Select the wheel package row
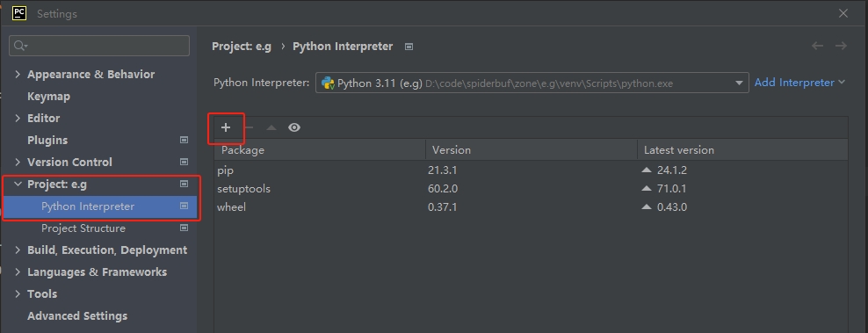The height and width of the screenshot is (333, 868). pos(531,206)
